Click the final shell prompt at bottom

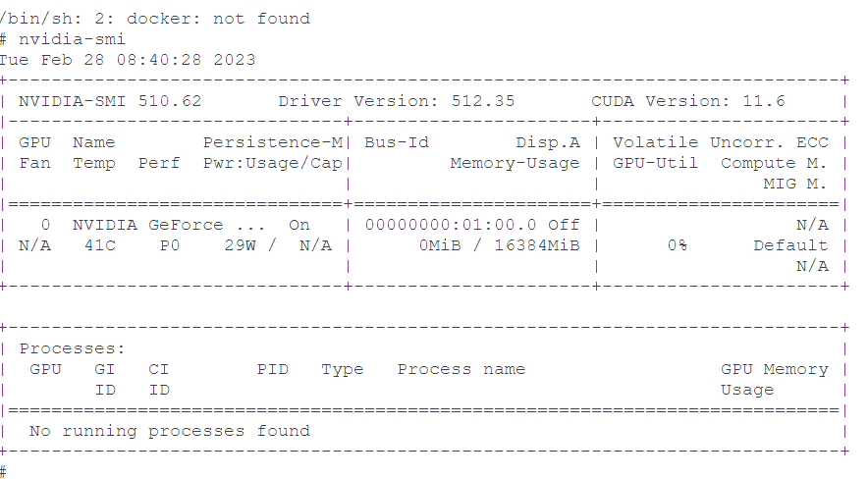(x=3, y=472)
